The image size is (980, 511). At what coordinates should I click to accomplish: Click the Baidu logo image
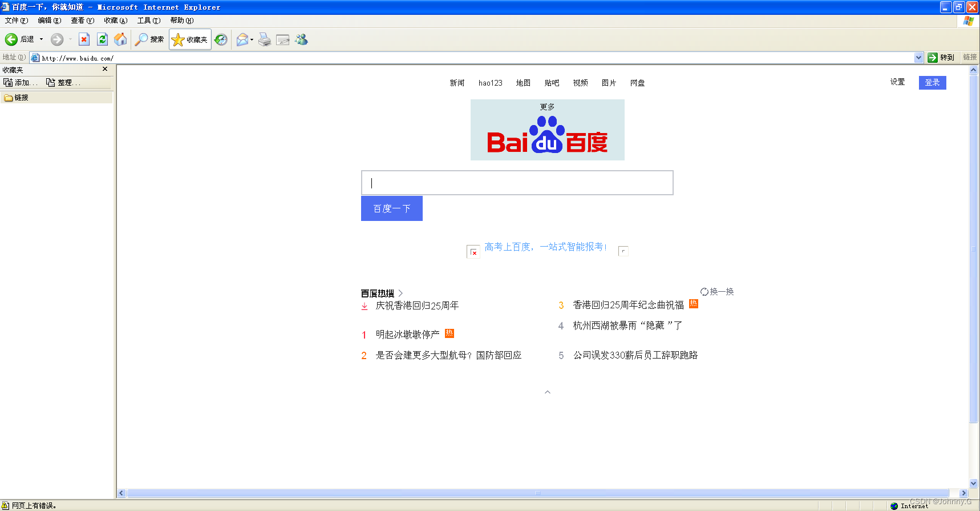[548, 136]
